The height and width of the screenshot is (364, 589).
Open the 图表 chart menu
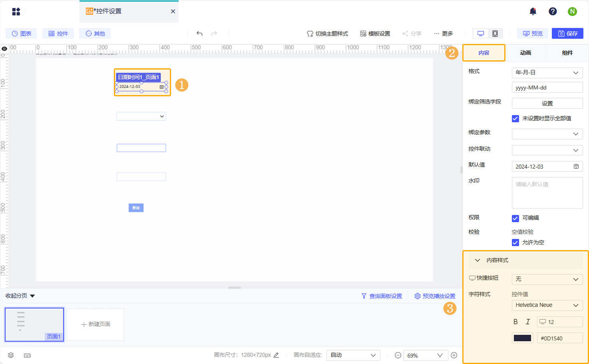[21, 34]
